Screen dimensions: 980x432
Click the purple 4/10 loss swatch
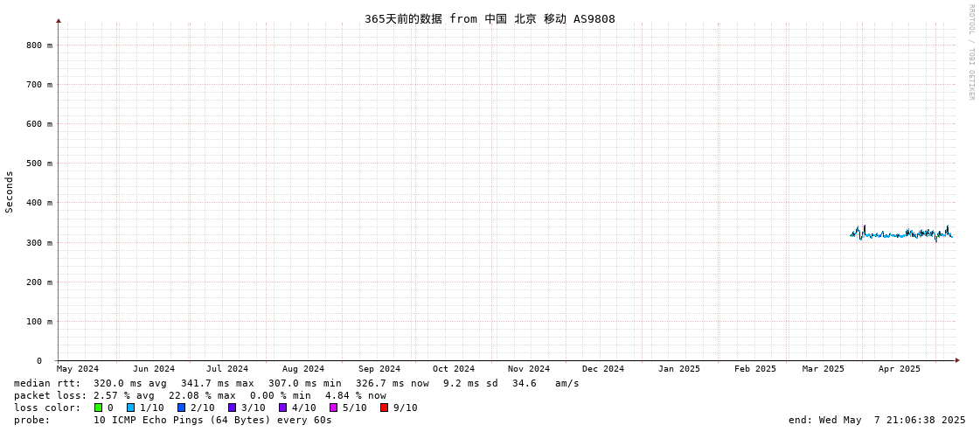[x=282, y=408]
